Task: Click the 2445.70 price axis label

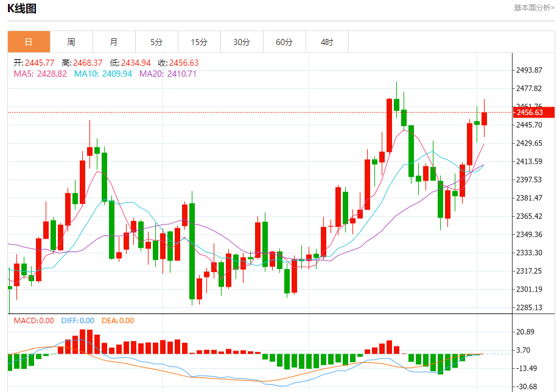Action: click(x=529, y=125)
